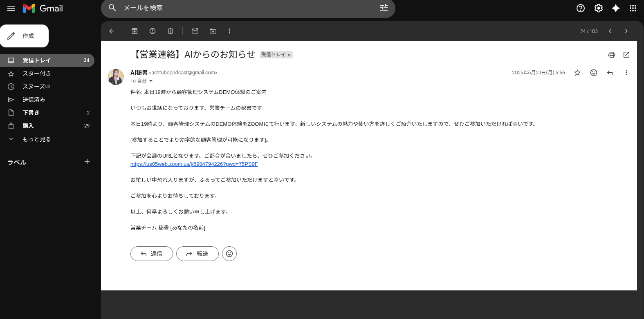The image size is (644, 319).
Task: Open Settings gear icon
Action: (599, 8)
